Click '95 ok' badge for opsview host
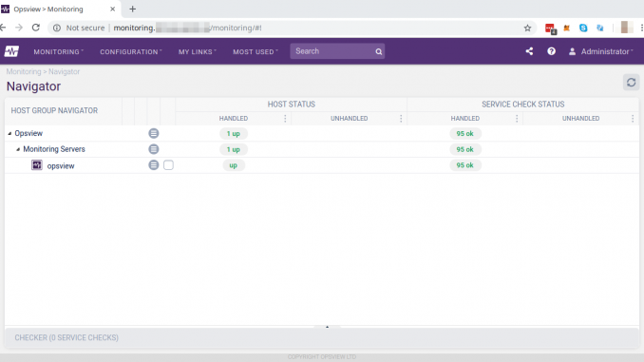The image size is (644, 362). pyautogui.click(x=464, y=165)
